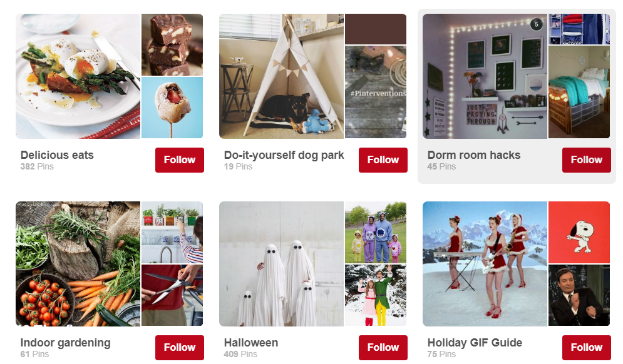623x364 pixels.
Task: Click the number 5 badge on dorm photo
Action: (x=537, y=24)
